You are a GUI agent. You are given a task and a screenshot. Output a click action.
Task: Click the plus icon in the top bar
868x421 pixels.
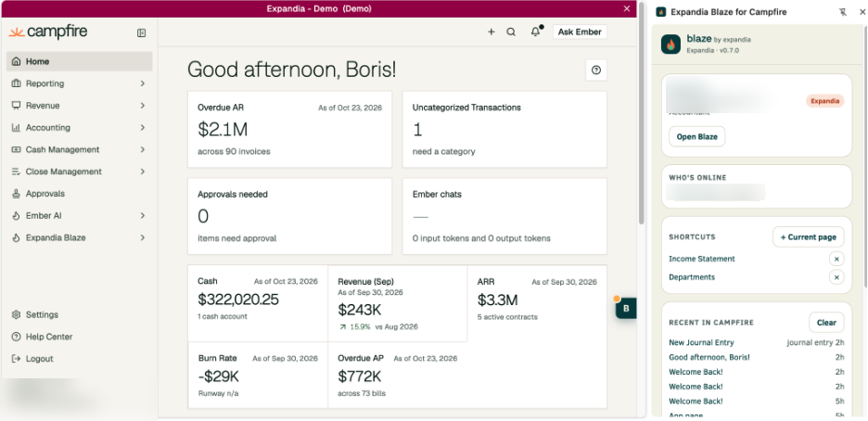click(491, 32)
